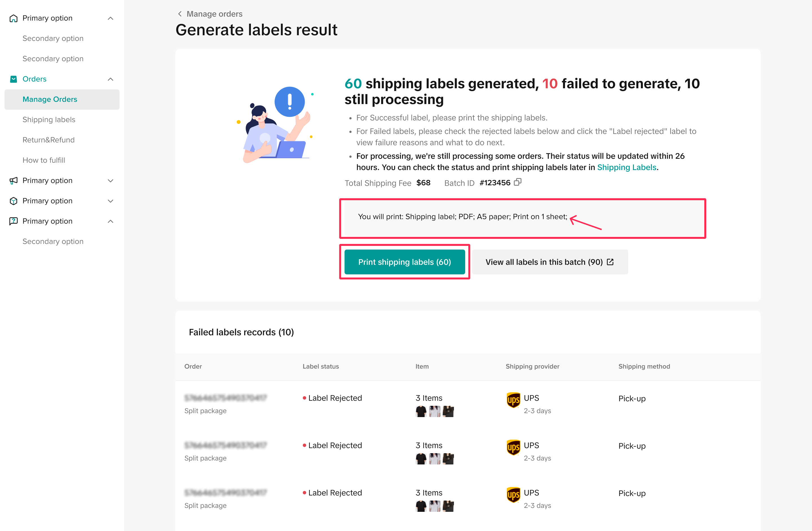Open View all labels in this batch
The image size is (812, 531).
click(x=549, y=262)
